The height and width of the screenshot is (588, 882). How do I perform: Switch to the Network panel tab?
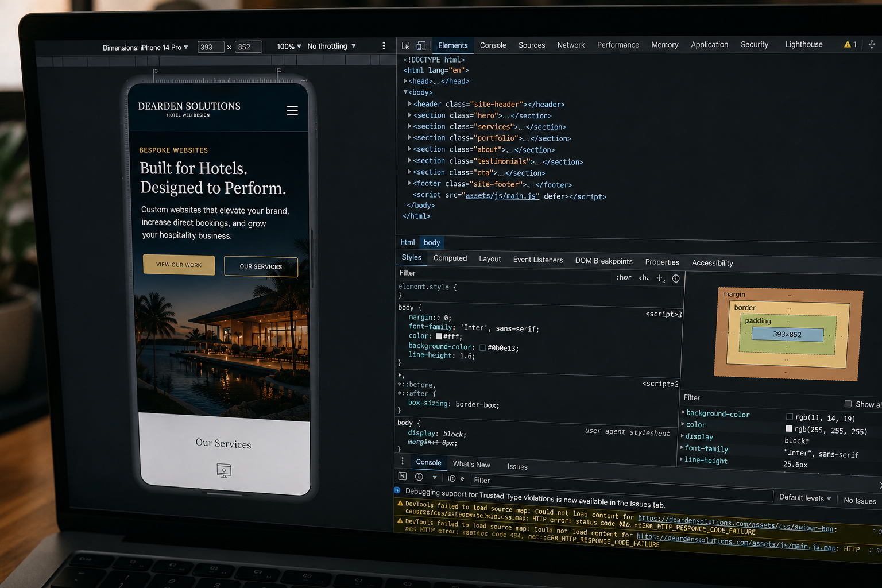pyautogui.click(x=571, y=45)
